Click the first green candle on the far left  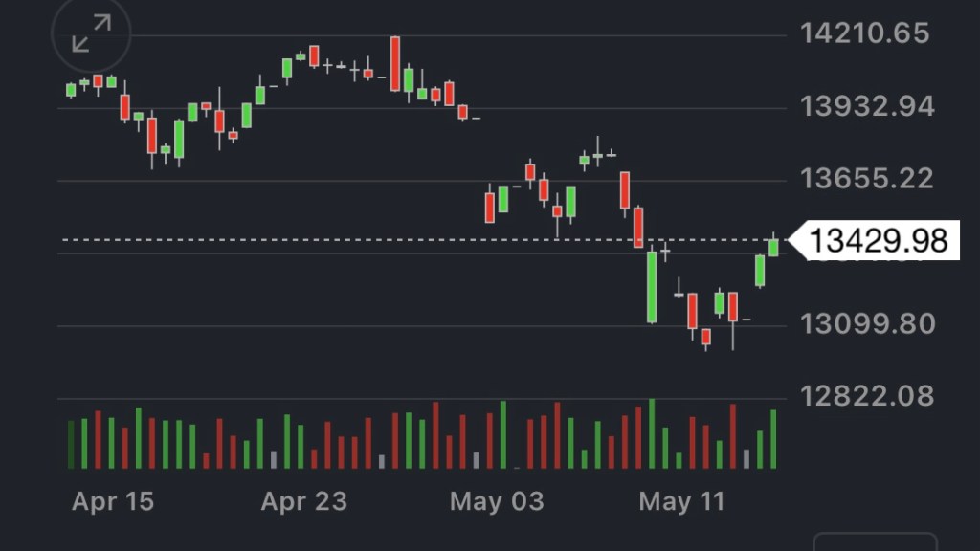71,90
